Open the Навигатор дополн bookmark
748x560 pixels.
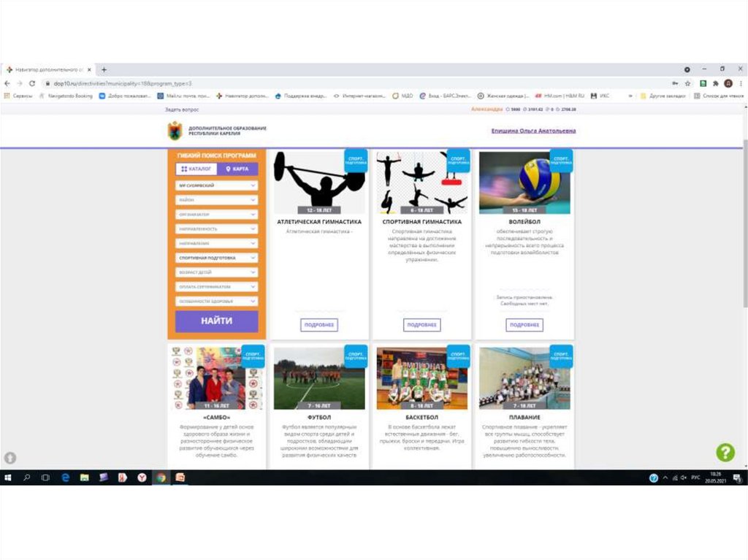tap(243, 96)
